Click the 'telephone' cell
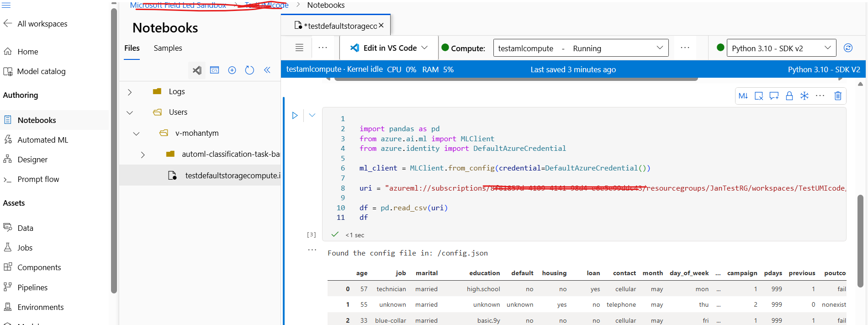Viewport: 868px width, 325px height. pos(621,304)
